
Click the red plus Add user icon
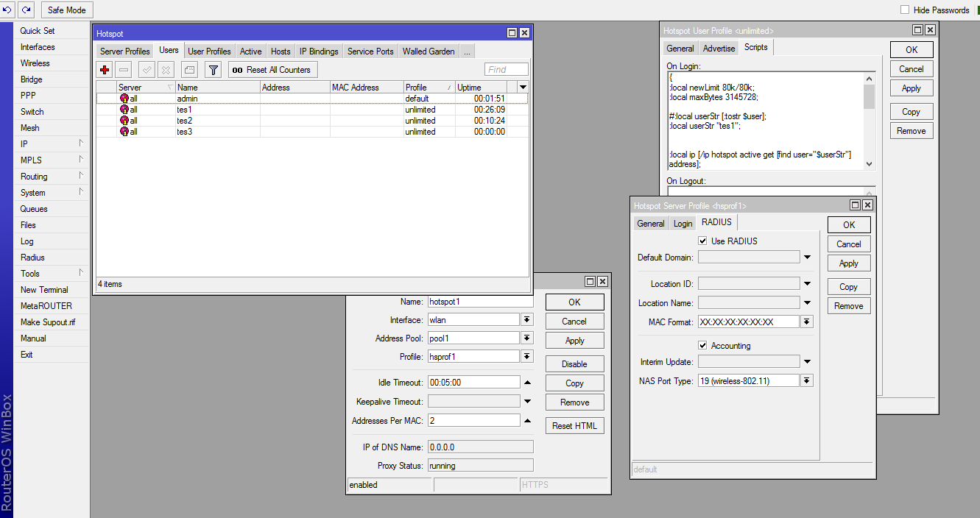coord(105,70)
